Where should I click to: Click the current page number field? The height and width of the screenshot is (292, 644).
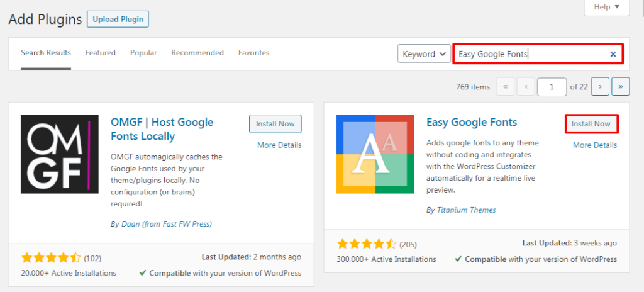pos(552,87)
